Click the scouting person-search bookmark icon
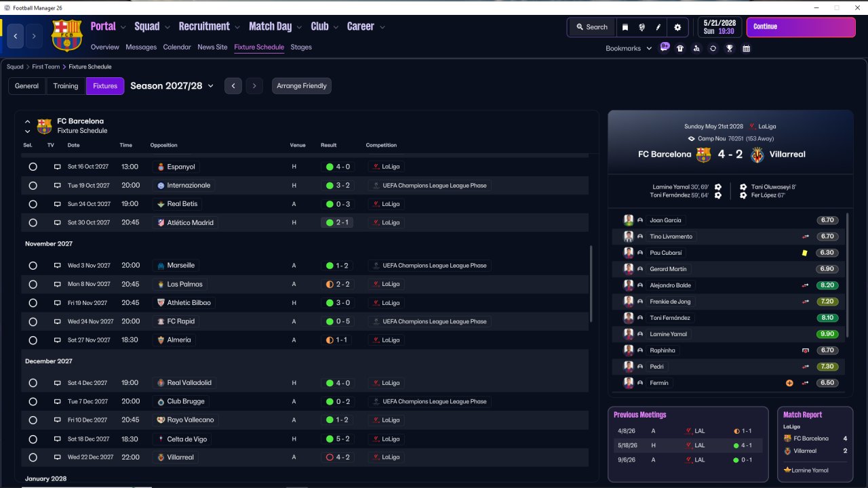This screenshot has width=868, height=488. click(696, 48)
